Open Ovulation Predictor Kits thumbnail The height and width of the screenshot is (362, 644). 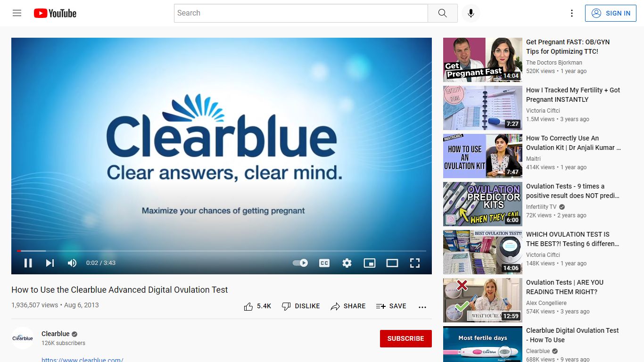[483, 204]
